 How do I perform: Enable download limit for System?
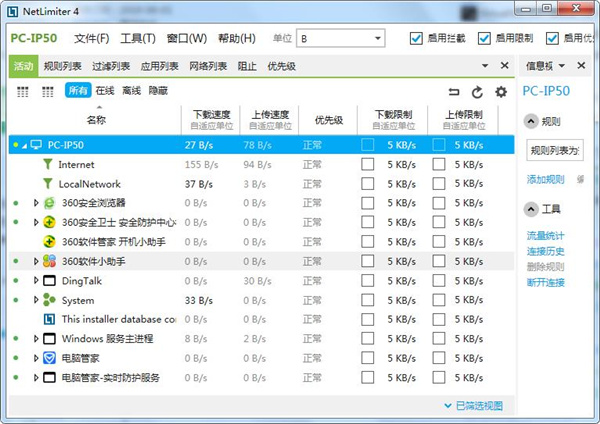coord(368,300)
